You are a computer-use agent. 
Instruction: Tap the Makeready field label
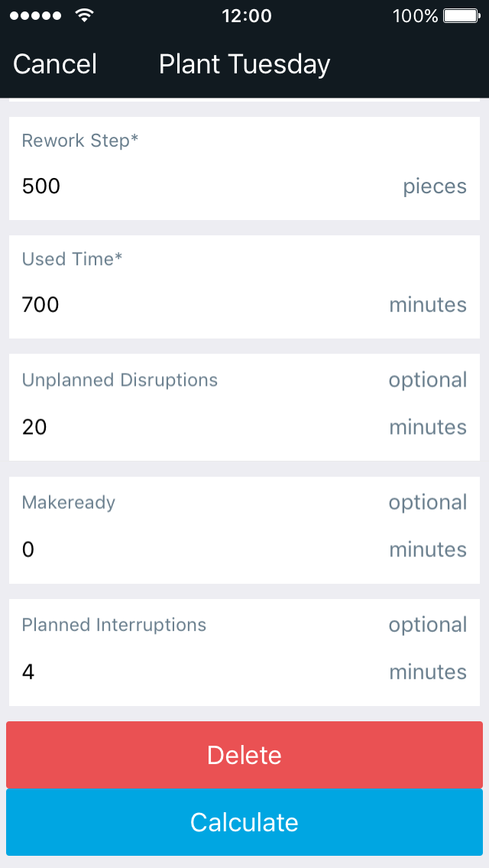click(x=68, y=502)
